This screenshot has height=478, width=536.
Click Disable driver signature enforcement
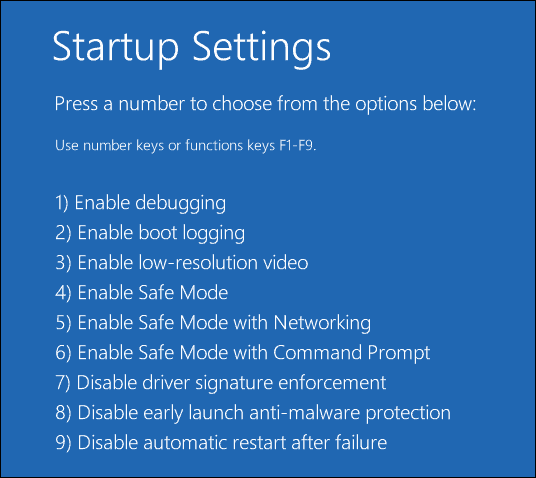(221, 383)
